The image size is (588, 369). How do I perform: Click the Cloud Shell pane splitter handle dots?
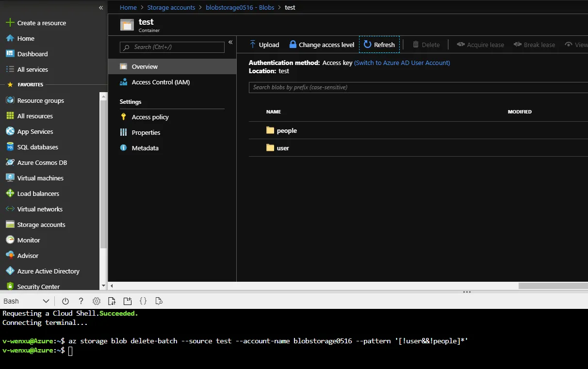(x=467, y=292)
